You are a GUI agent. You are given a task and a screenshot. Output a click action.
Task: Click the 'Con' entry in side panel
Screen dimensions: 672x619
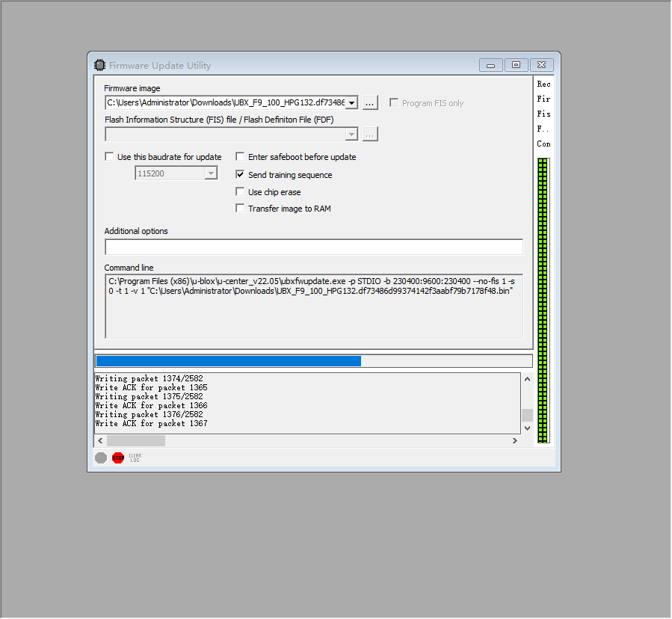click(543, 144)
